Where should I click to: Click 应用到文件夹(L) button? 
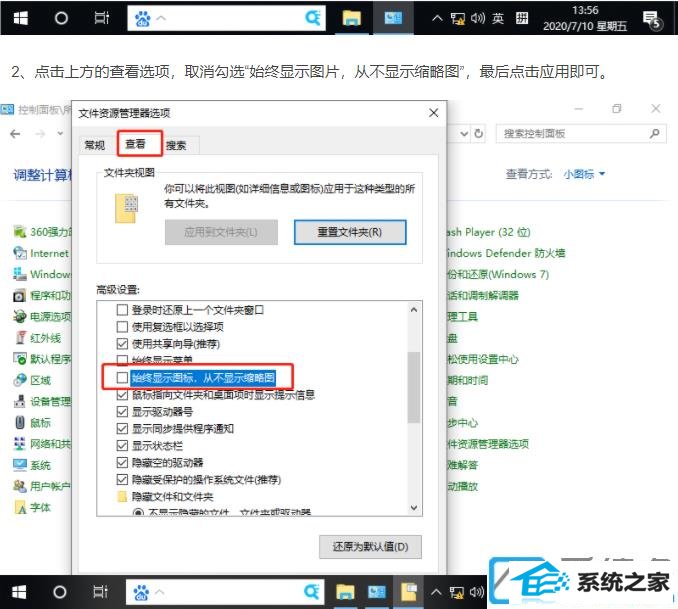(221, 232)
